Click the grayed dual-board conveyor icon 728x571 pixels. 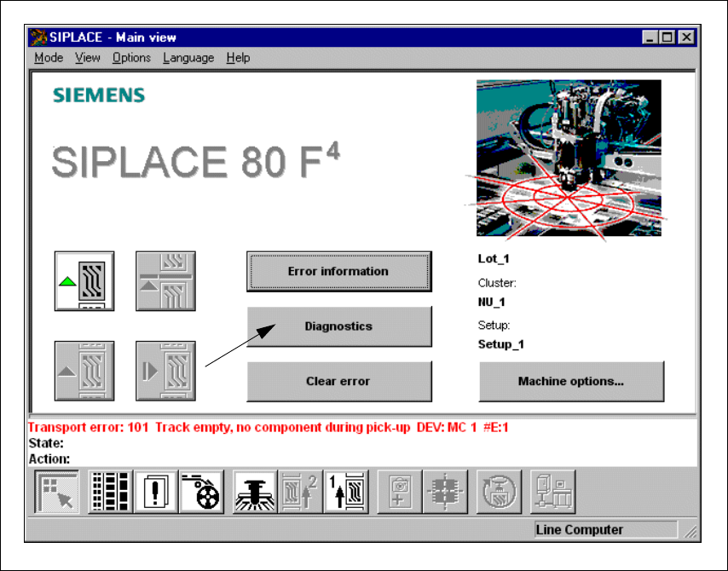[165, 281]
